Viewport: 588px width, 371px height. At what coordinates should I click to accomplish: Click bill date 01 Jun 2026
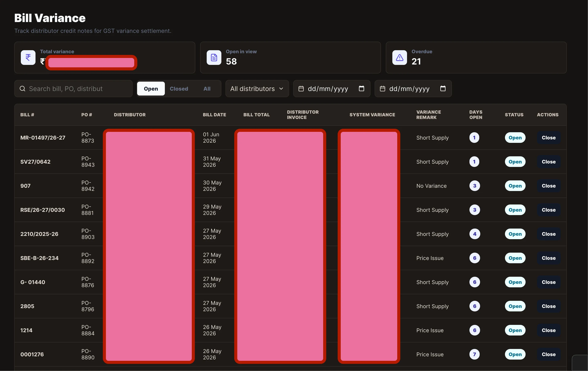211,138
